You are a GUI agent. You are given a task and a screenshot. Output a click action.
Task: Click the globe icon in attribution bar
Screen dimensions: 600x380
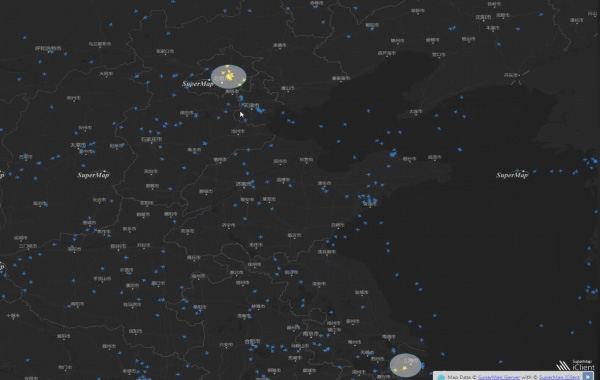[441, 377]
